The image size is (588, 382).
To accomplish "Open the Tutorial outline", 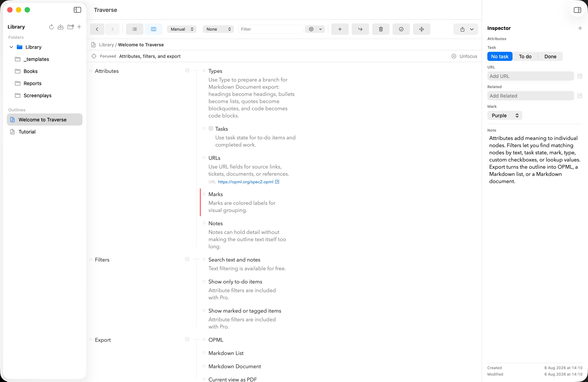I will pos(44,132).
